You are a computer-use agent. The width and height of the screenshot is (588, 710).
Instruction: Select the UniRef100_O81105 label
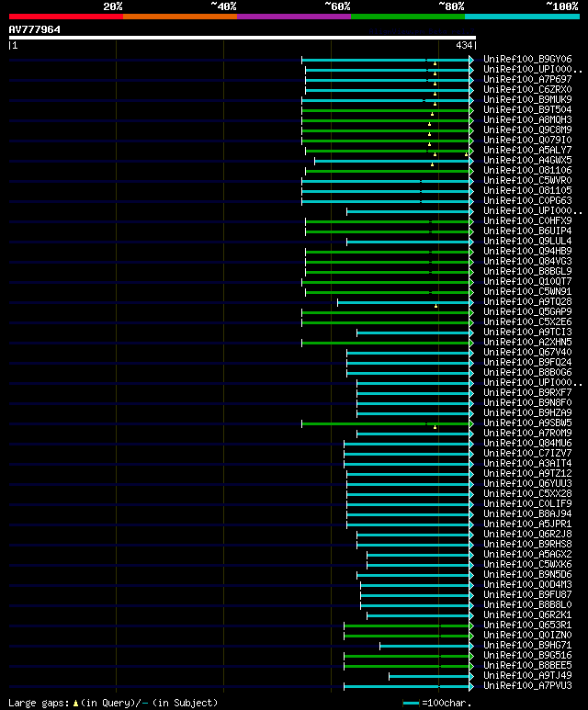tap(527, 191)
